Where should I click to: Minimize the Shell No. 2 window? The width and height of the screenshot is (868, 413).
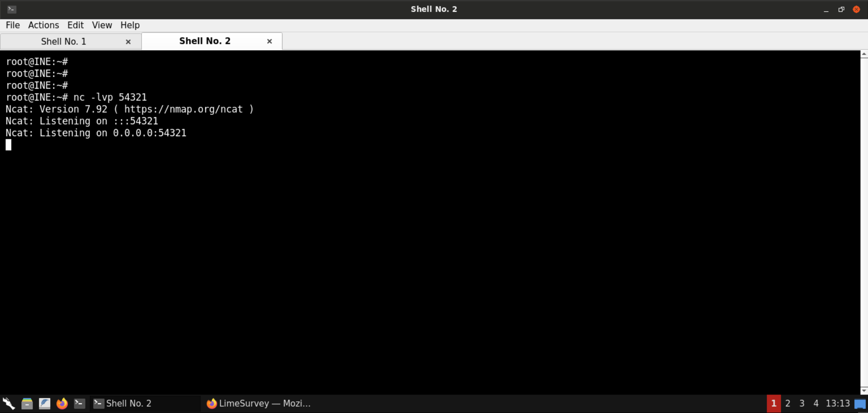826,9
